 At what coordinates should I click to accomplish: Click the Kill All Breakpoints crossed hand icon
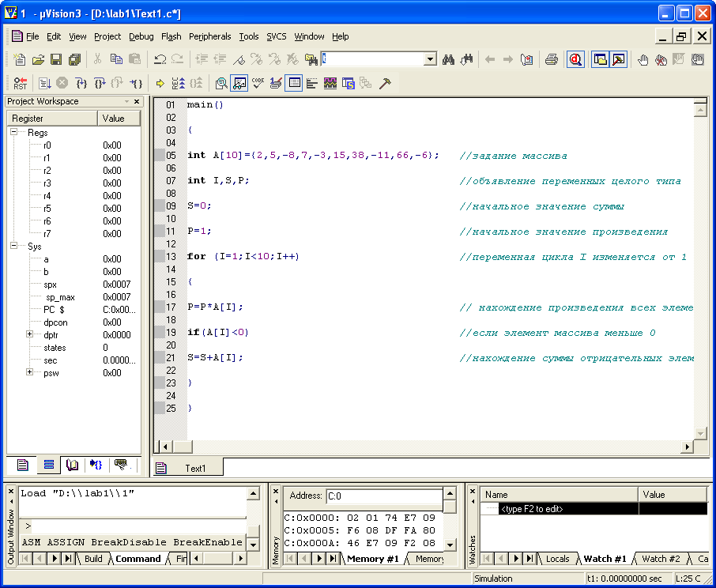(661, 59)
